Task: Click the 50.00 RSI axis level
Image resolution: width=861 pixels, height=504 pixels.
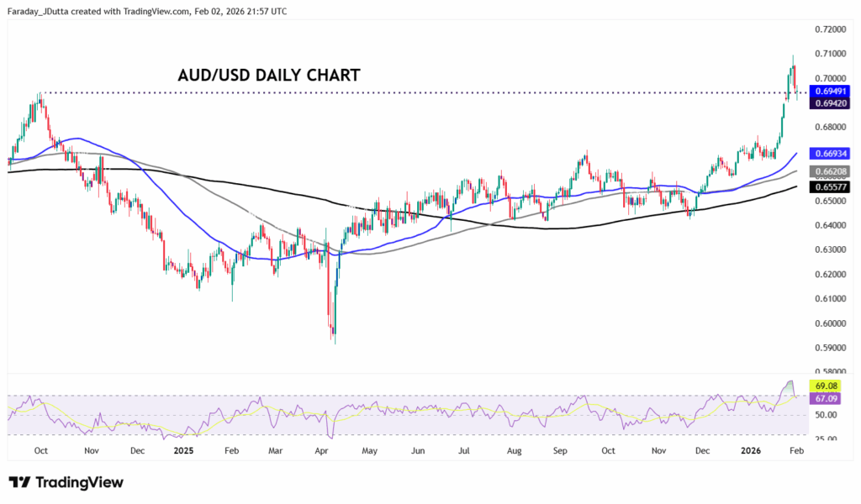Action: point(827,415)
